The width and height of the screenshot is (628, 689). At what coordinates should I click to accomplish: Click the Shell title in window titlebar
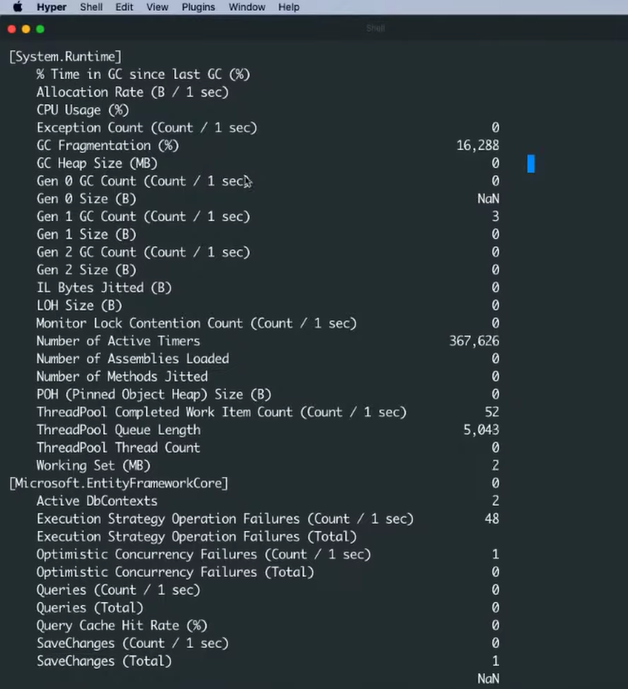(375, 29)
